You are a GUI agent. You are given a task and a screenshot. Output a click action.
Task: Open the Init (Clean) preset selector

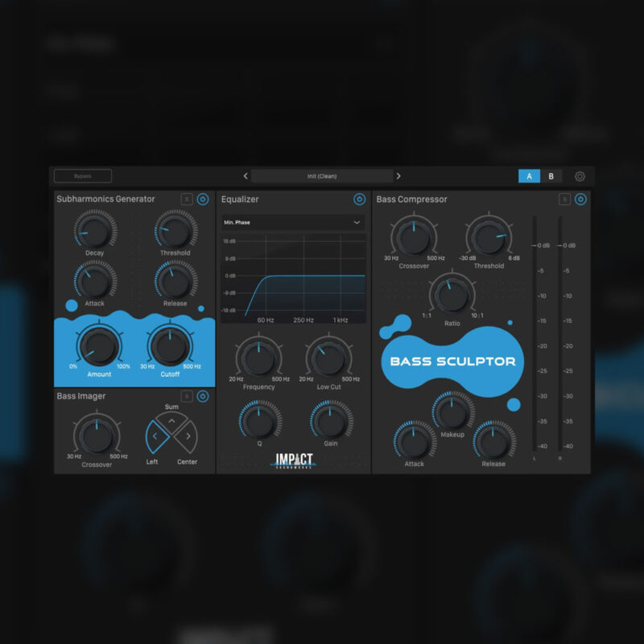click(x=322, y=175)
